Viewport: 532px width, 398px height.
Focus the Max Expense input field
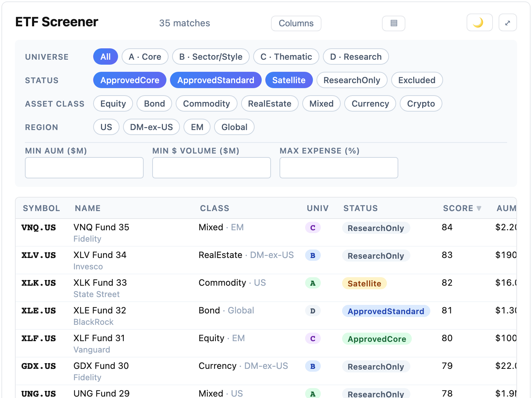[x=339, y=168]
